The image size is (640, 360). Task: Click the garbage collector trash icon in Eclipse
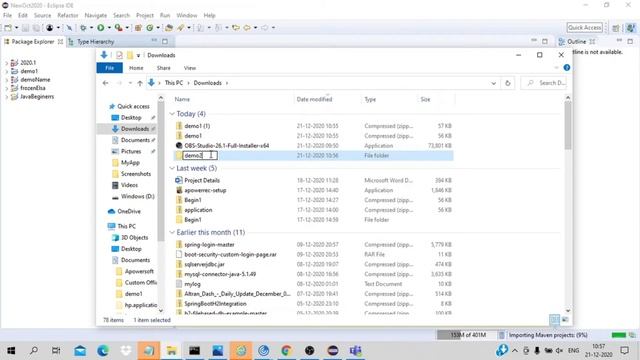pyautogui.click(x=501, y=335)
